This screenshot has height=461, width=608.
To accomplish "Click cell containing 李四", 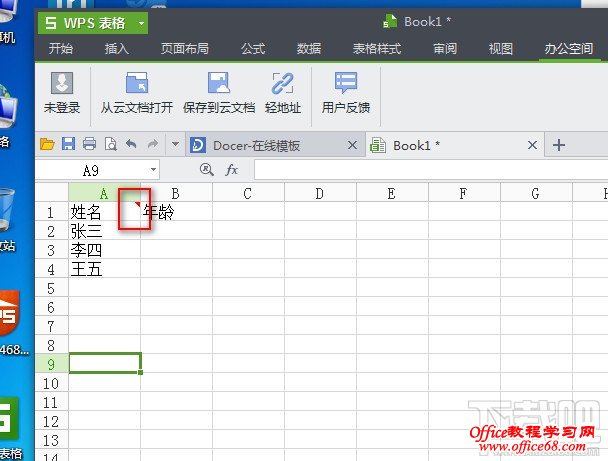I will (x=104, y=250).
